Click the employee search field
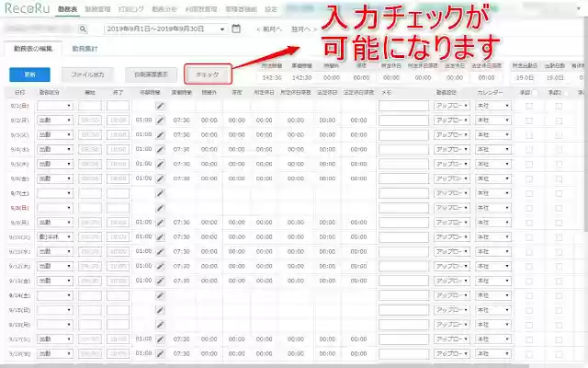 (x=40, y=29)
